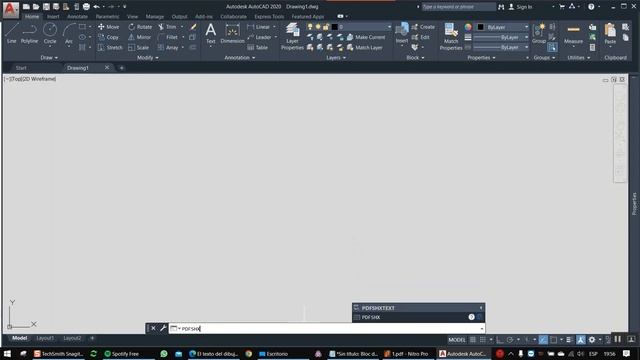Click Match Layer button
Viewport: 640px width, 360px height.
coord(364,47)
